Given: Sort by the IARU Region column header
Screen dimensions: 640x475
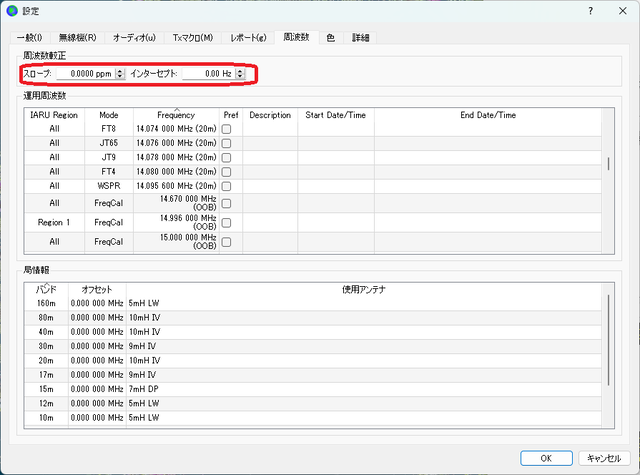Looking at the screenshot, I should pyautogui.click(x=54, y=115).
